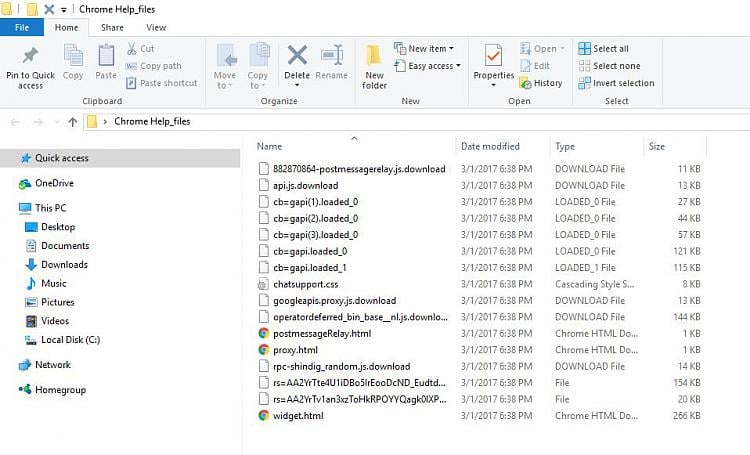Click the Up one level arrow
This screenshot has height=455, width=750.
pyautogui.click(x=73, y=122)
